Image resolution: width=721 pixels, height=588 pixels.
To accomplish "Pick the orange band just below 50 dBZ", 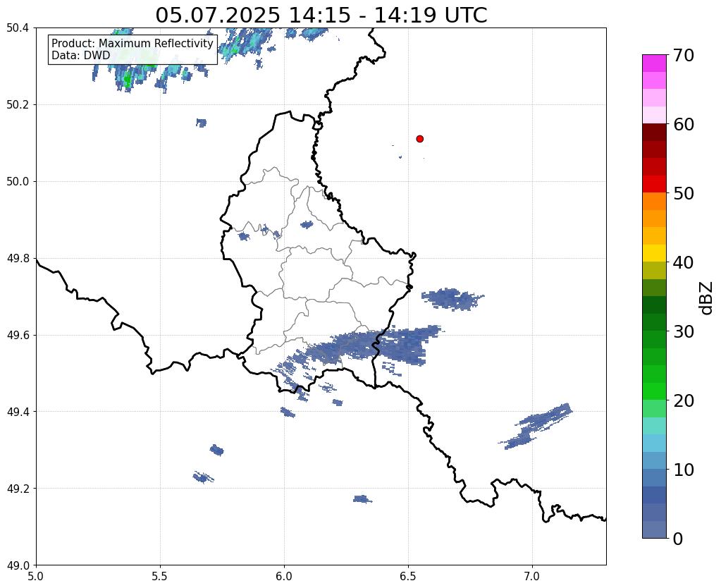I will (654, 202).
